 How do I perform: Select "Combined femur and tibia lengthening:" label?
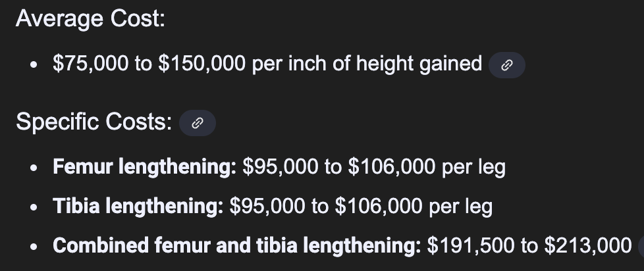click(x=237, y=245)
